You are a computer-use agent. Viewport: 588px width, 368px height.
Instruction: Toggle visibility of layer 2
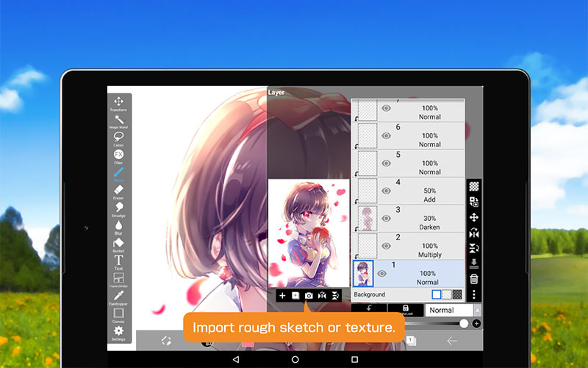point(387,246)
